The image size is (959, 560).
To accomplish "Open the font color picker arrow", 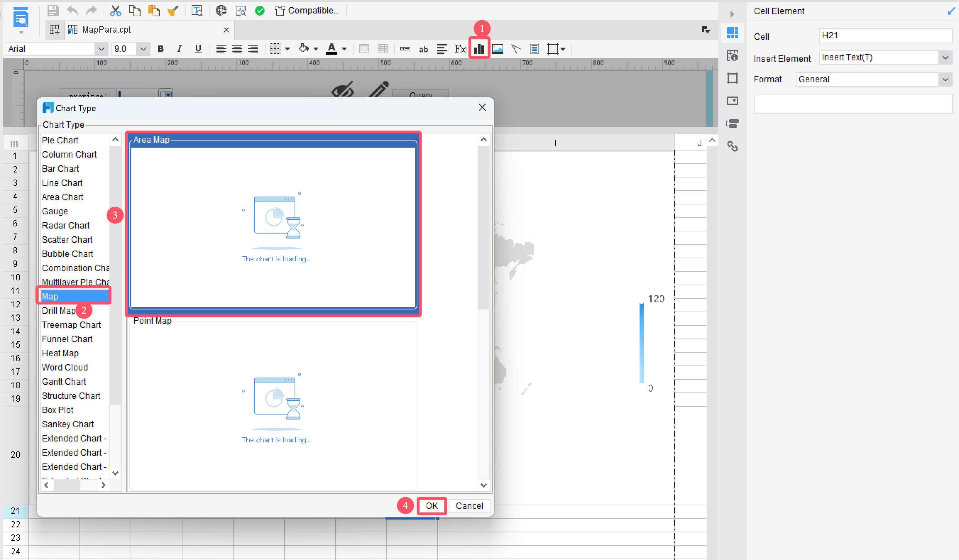I will click(344, 49).
